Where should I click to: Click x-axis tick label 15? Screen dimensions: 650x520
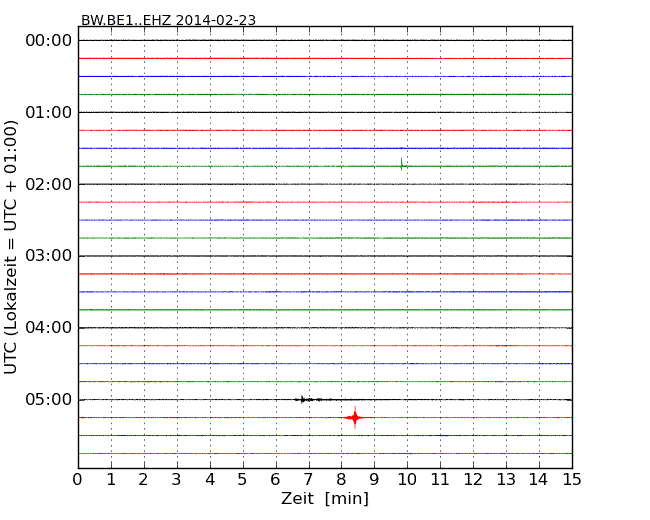tap(572, 480)
